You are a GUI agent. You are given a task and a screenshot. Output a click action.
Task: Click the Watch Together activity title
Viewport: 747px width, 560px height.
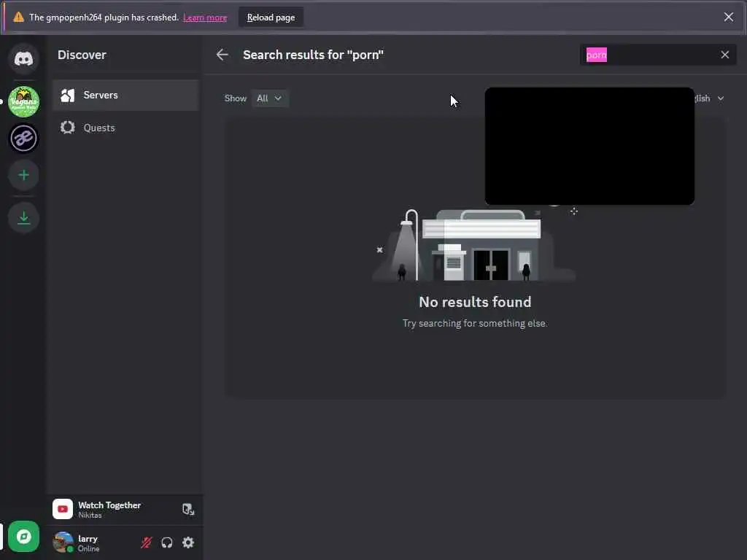click(x=109, y=505)
